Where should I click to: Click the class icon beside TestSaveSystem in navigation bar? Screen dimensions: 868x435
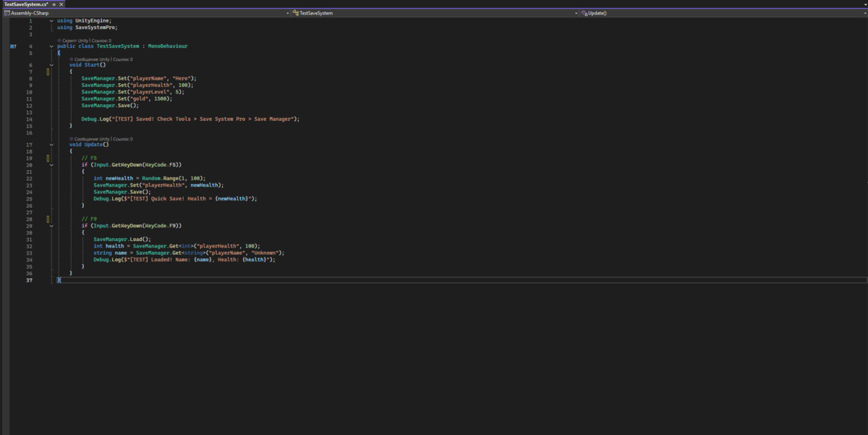click(295, 13)
